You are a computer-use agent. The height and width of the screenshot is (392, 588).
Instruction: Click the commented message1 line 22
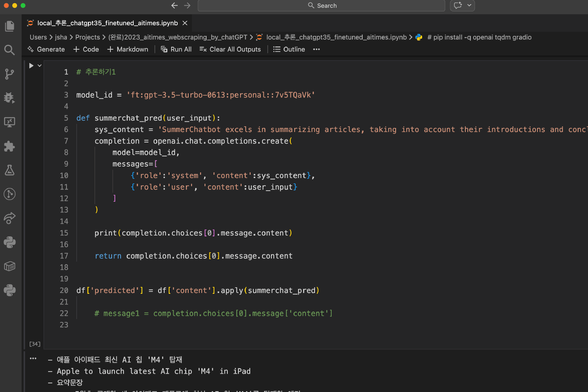pos(214,313)
